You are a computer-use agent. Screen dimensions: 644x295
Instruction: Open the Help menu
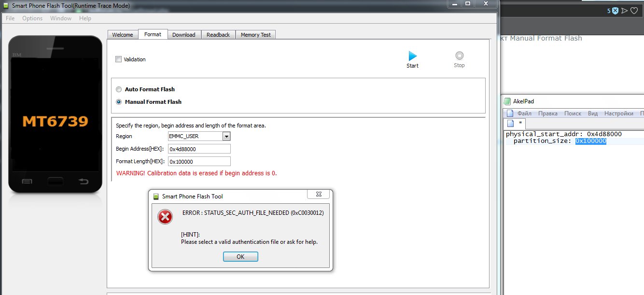click(85, 18)
